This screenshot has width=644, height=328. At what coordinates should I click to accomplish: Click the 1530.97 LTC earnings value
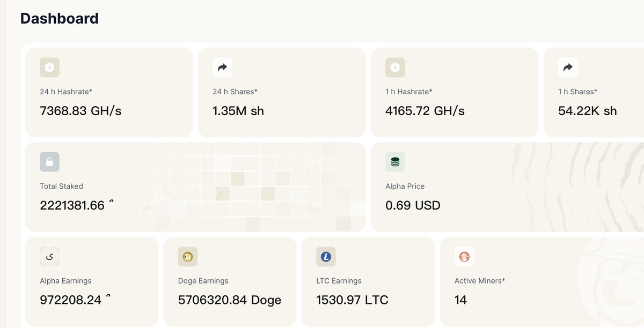tap(352, 300)
